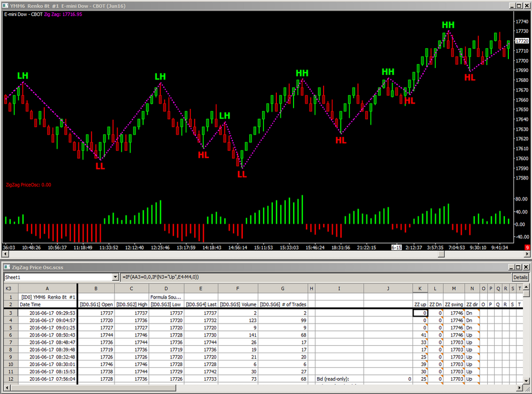
Task: Click the red 9 indicator box on chart
Action: pyautogui.click(x=527, y=247)
